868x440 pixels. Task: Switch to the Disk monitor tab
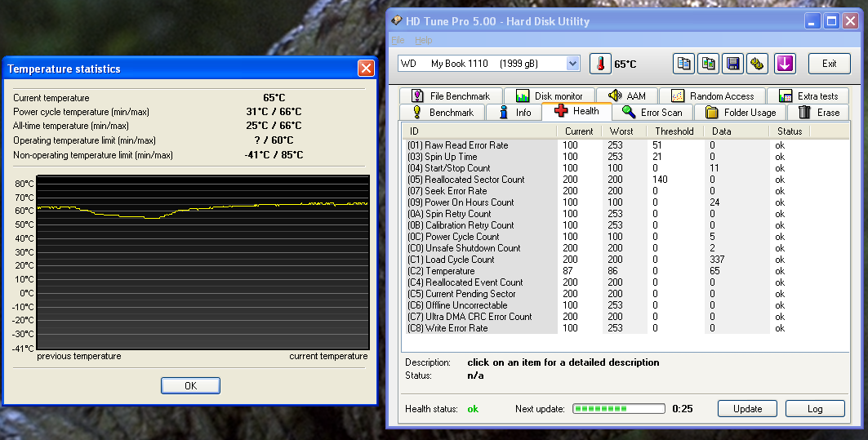click(x=550, y=96)
